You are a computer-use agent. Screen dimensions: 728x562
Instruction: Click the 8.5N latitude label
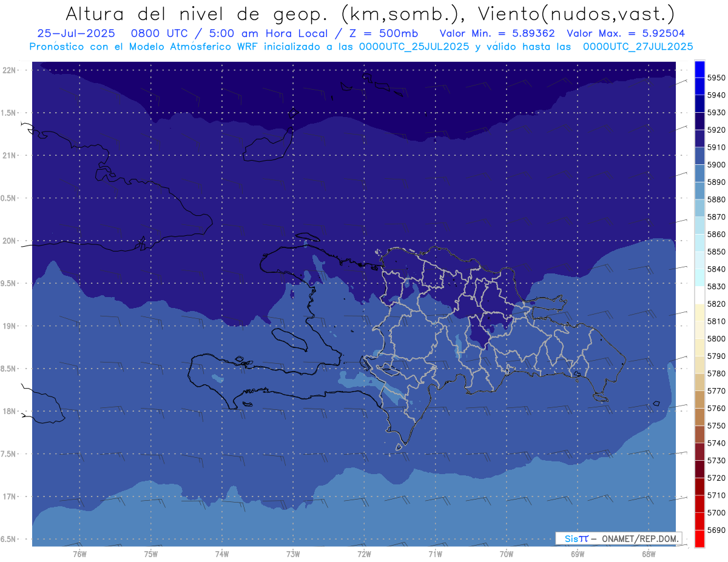click(x=9, y=369)
